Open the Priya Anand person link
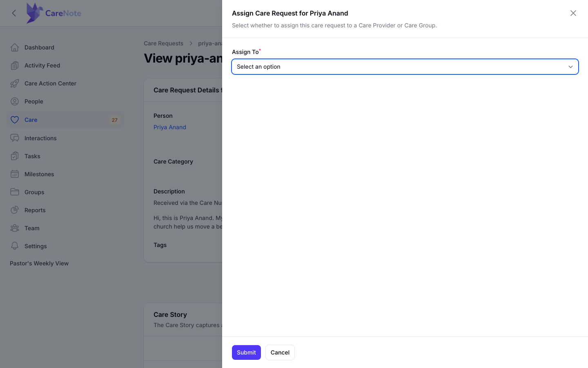Screen dimensions: 588x368 coord(170,127)
